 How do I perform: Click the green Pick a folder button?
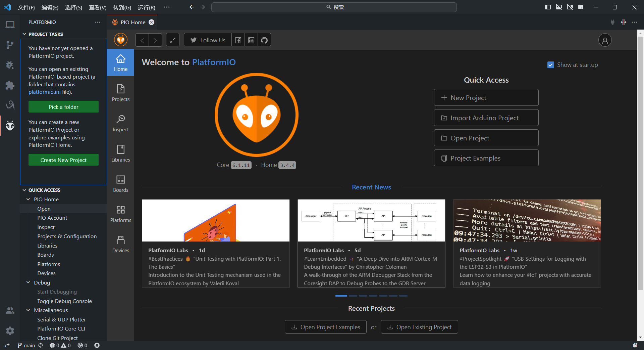pyautogui.click(x=63, y=107)
